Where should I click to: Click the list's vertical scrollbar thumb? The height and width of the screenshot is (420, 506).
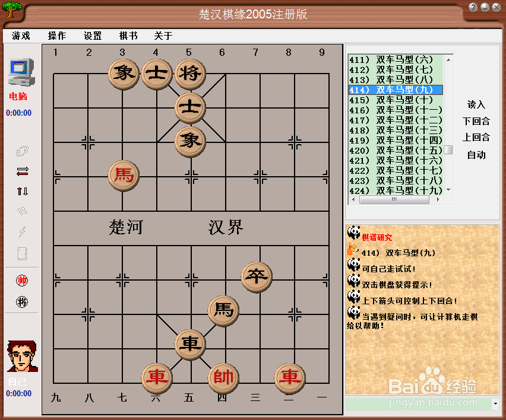pyautogui.click(x=448, y=149)
